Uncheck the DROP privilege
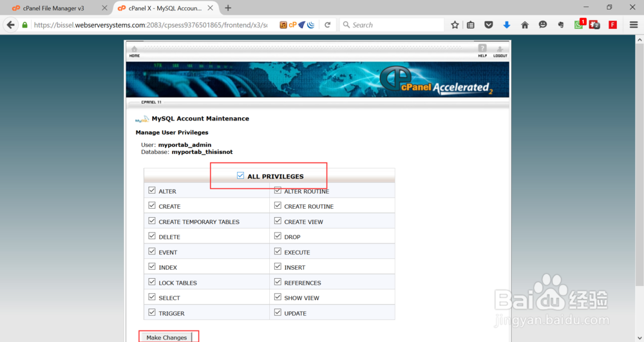 [x=278, y=236]
